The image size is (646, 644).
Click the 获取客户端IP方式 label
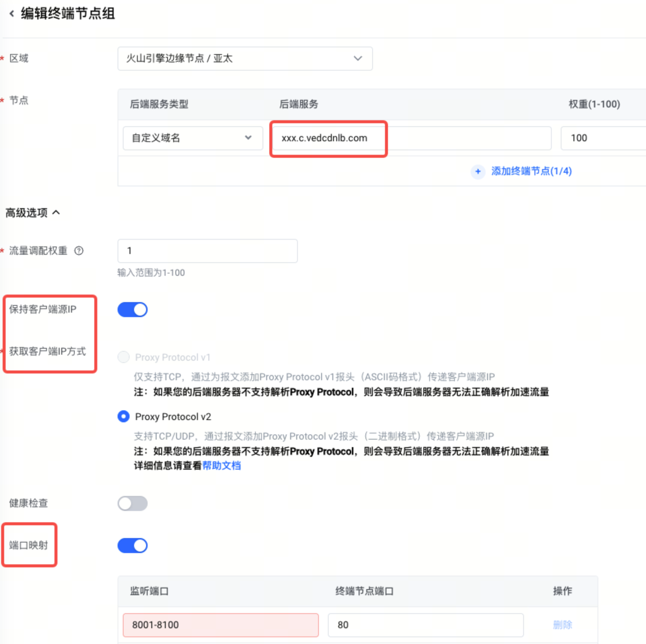pos(47,351)
